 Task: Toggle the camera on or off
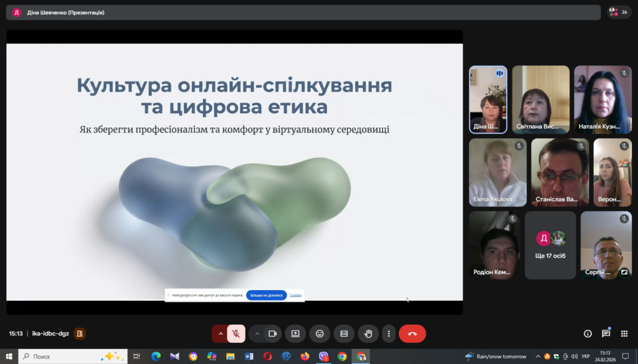pos(272,334)
